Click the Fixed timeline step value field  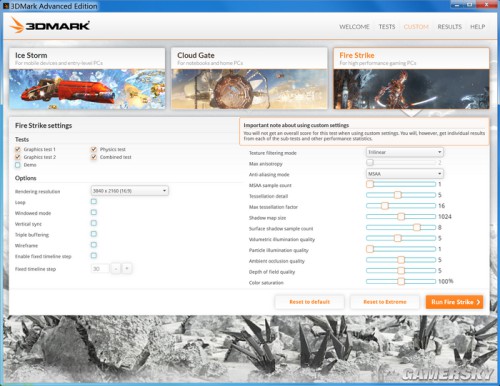pyautogui.click(x=100, y=269)
